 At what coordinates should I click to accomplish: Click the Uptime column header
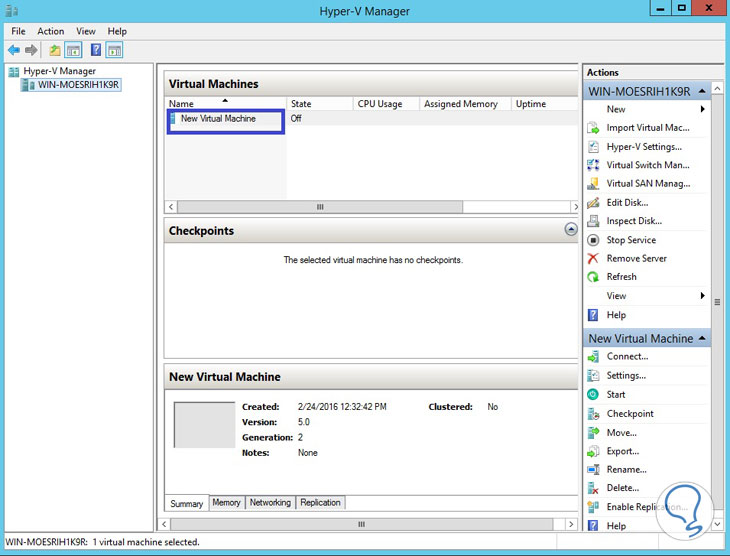point(545,103)
